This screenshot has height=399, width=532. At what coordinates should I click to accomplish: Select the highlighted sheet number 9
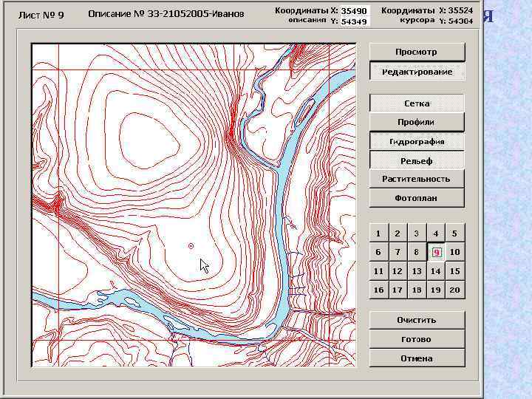tap(437, 253)
